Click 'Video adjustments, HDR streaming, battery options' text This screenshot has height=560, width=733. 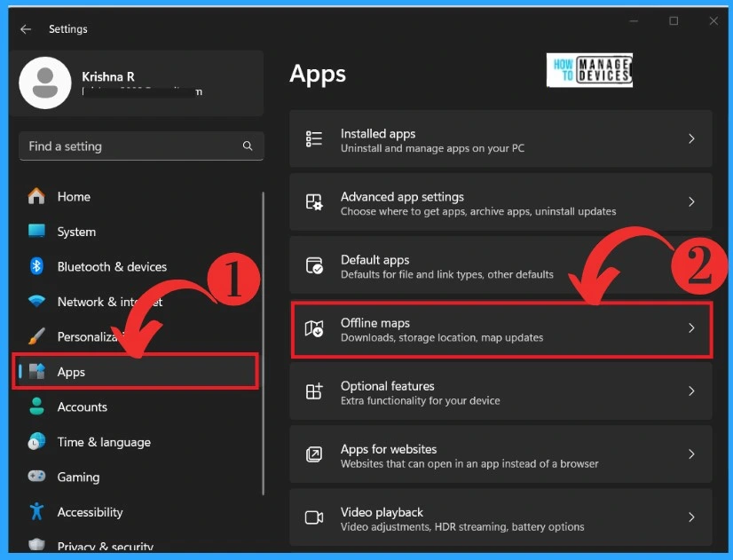[x=462, y=527]
